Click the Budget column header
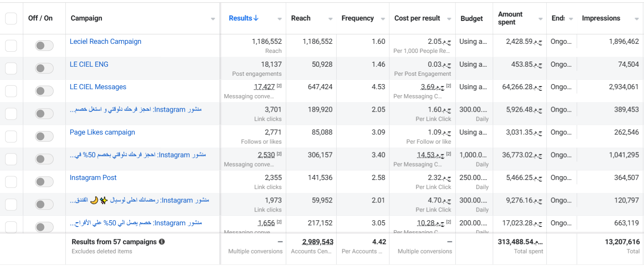The image size is (644, 266). [471, 19]
